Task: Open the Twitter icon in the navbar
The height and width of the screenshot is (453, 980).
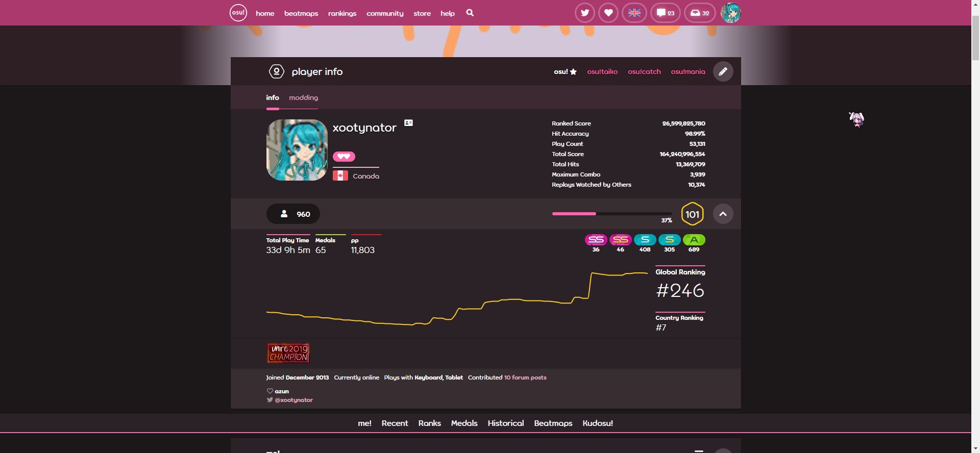Action: pyautogui.click(x=585, y=13)
